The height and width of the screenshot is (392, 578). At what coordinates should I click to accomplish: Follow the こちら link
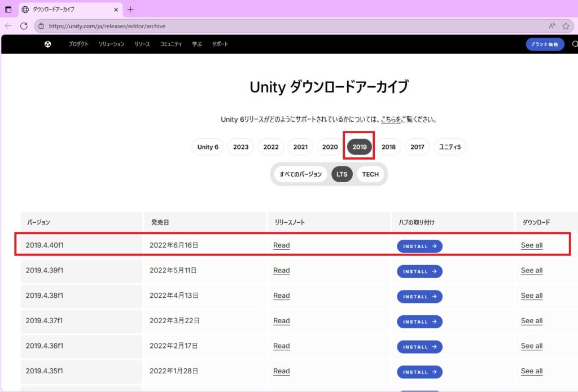click(391, 120)
